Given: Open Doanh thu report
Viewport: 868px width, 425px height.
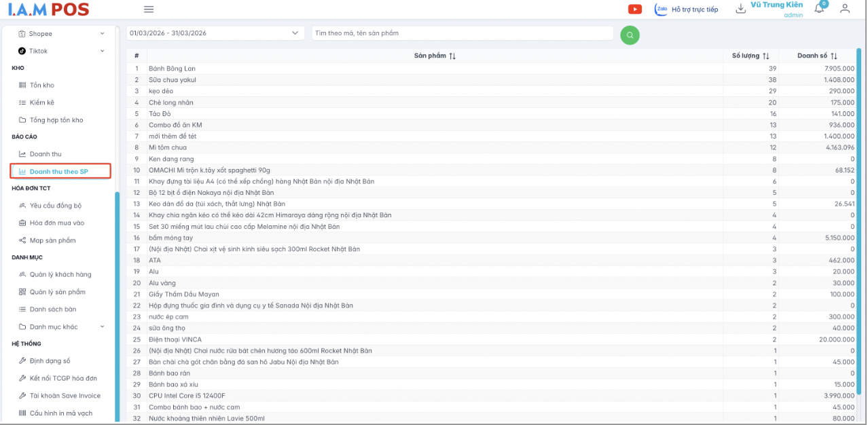Looking at the screenshot, I should [x=45, y=154].
